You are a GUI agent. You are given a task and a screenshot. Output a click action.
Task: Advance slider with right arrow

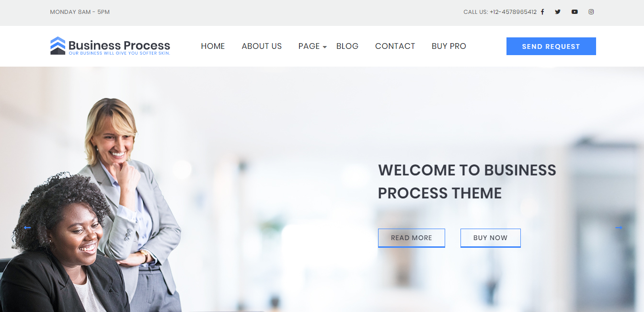pyautogui.click(x=619, y=228)
